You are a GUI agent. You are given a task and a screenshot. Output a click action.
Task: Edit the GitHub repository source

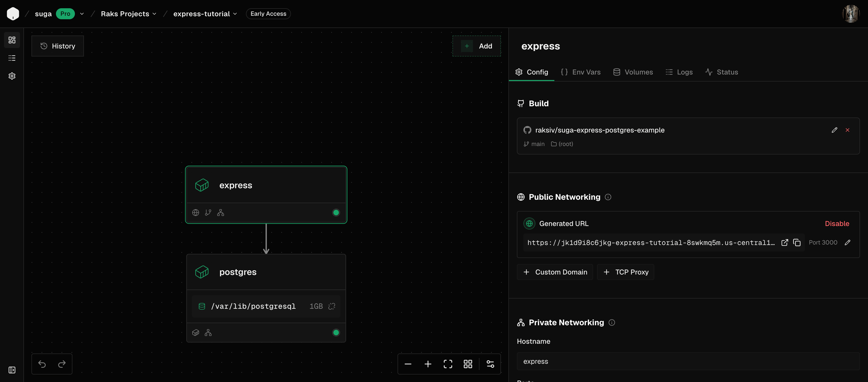click(834, 130)
